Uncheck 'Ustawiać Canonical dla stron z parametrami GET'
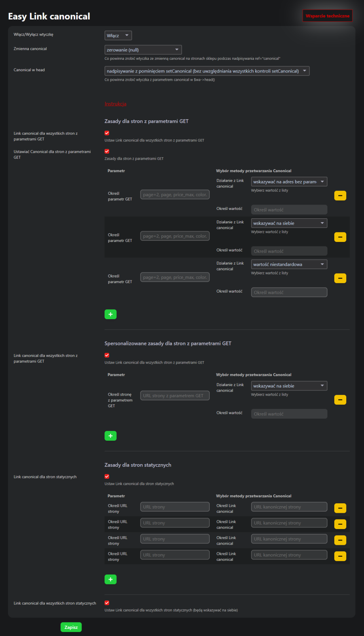 point(107,151)
